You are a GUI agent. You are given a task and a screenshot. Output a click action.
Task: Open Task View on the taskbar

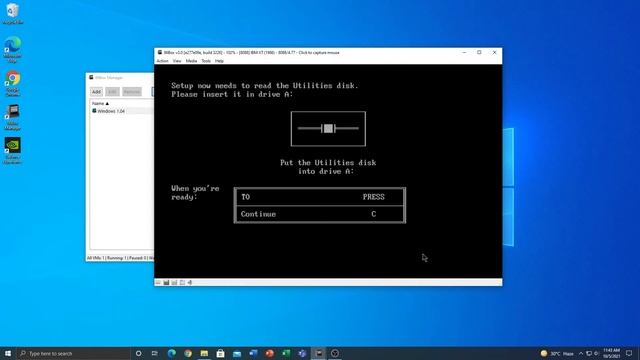(155, 353)
